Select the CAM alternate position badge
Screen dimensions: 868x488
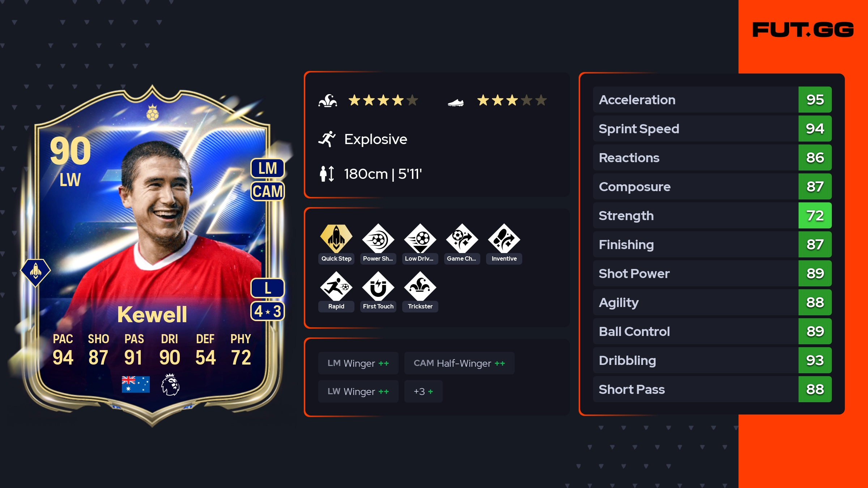pos(268,191)
